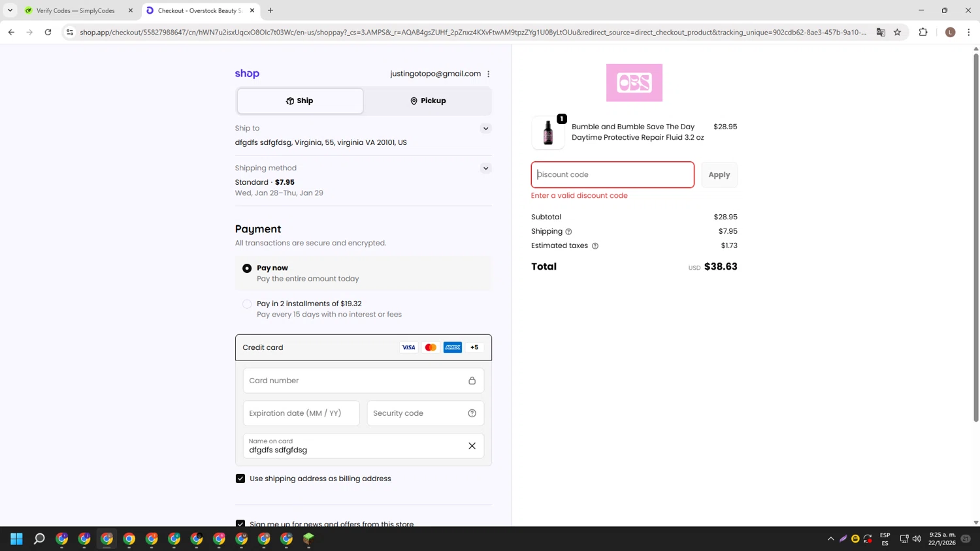View site information icon

click(70, 32)
